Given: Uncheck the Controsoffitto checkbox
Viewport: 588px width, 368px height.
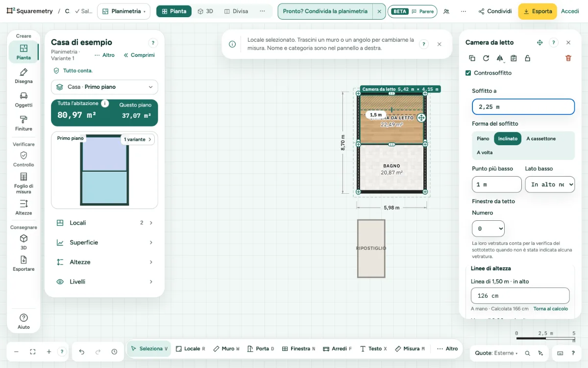Looking at the screenshot, I should point(468,73).
